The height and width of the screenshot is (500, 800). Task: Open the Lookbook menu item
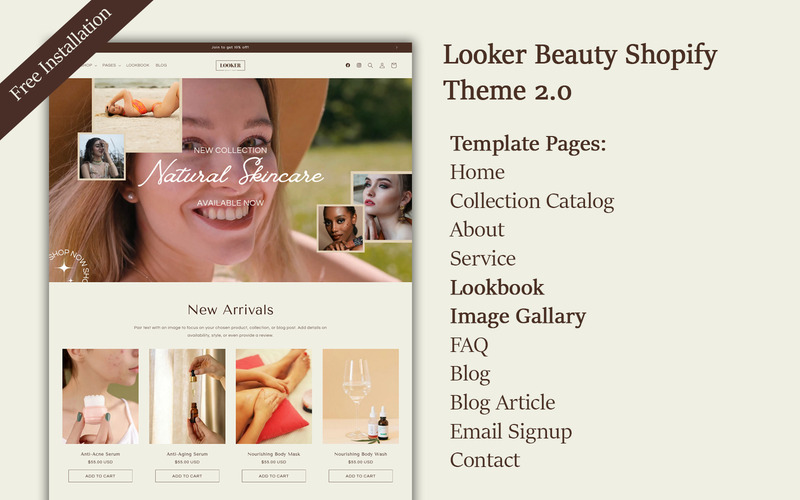tap(138, 65)
